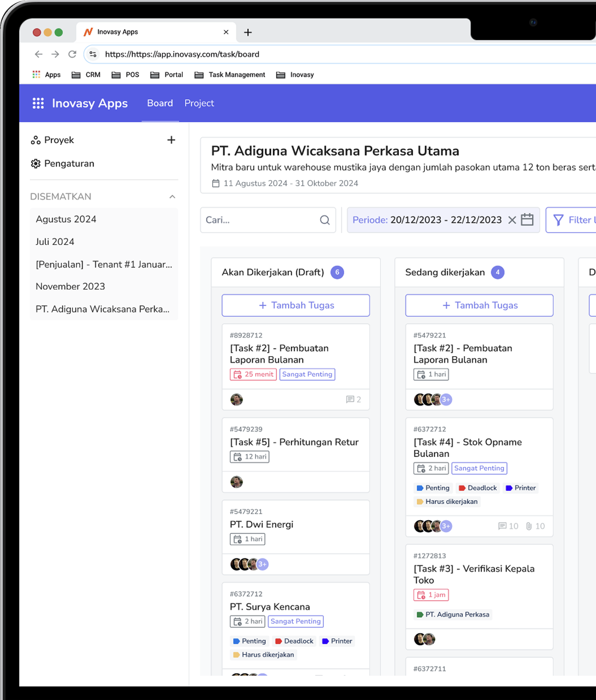Open the Inovasy Apps grid launcher icon
This screenshot has width=596, height=700.
(x=38, y=103)
